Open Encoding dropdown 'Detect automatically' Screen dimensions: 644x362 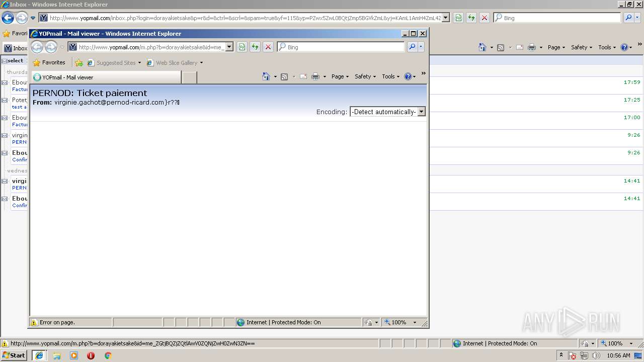coord(387,112)
